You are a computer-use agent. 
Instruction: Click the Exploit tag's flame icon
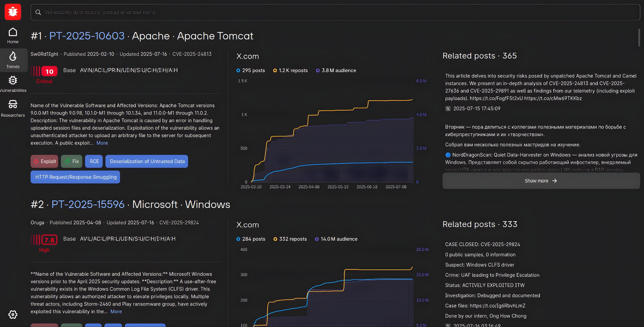click(36, 161)
